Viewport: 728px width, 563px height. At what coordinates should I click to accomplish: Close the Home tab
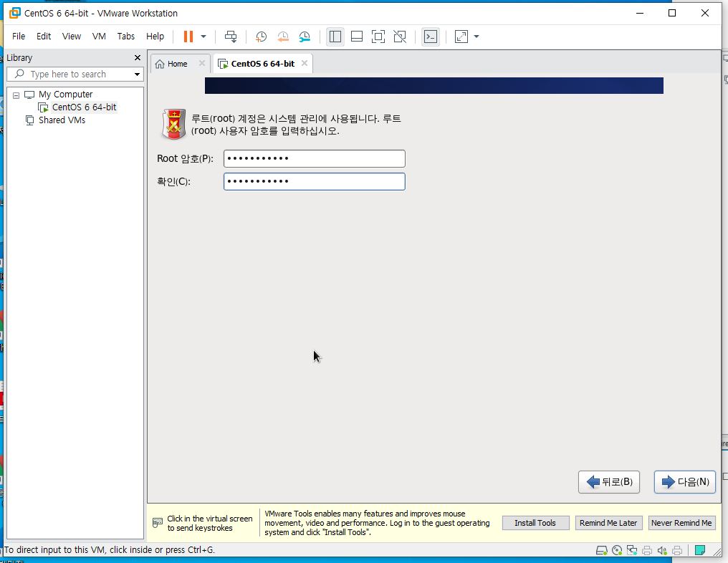pyautogui.click(x=202, y=63)
